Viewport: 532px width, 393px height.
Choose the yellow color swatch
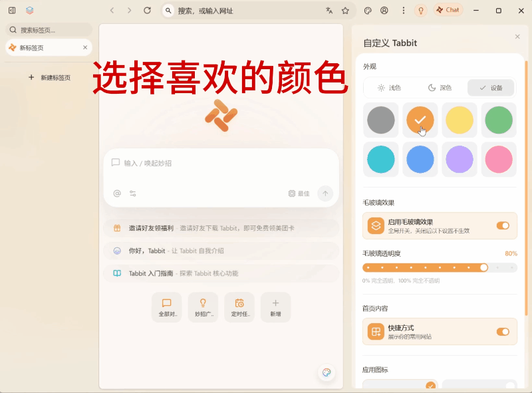pos(460,120)
